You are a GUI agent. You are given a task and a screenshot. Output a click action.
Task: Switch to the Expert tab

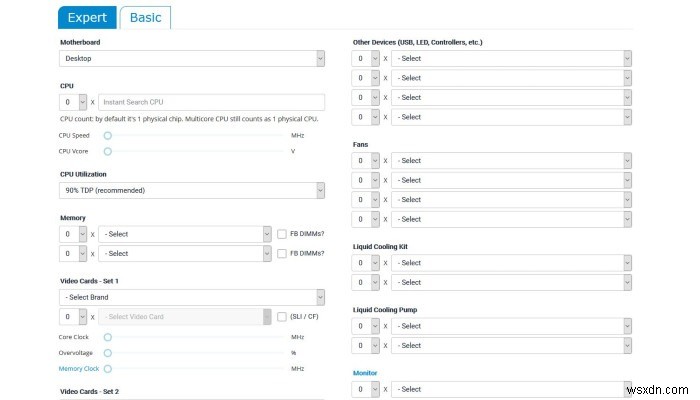87,17
